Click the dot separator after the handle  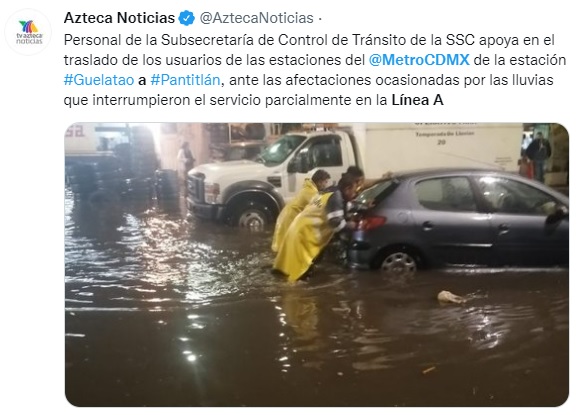(x=320, y=18)
